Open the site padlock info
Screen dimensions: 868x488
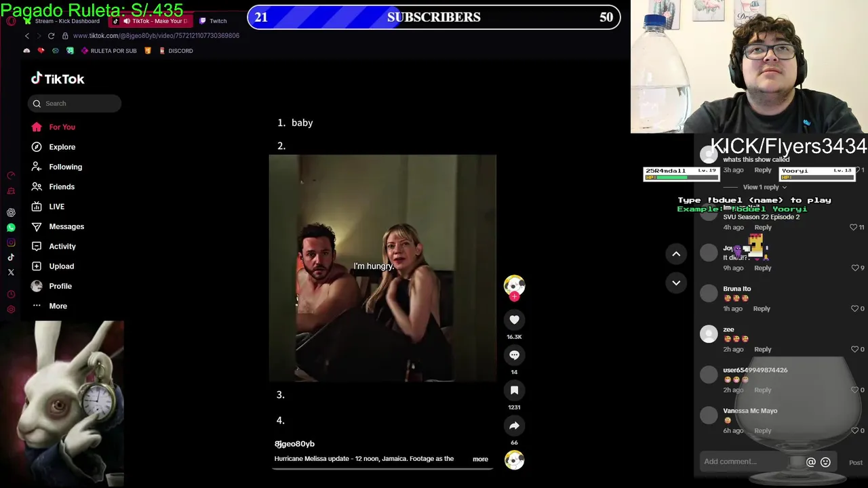(x=65, y=36)
